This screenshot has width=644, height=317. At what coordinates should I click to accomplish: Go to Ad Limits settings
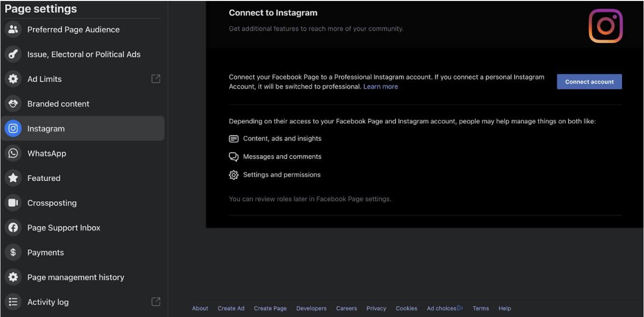tap(82, 79)
